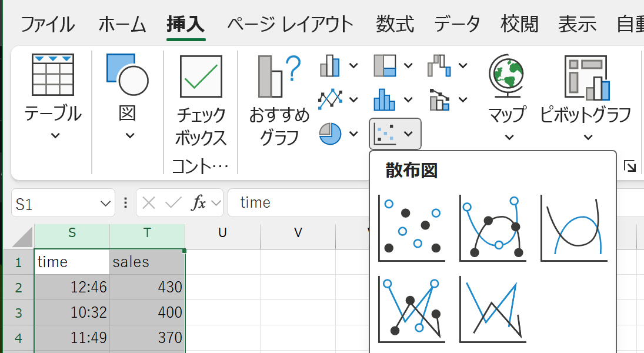
Task: Open the Page Layout (ページ レイアウト) tab
Action: [x=291, y=25]
